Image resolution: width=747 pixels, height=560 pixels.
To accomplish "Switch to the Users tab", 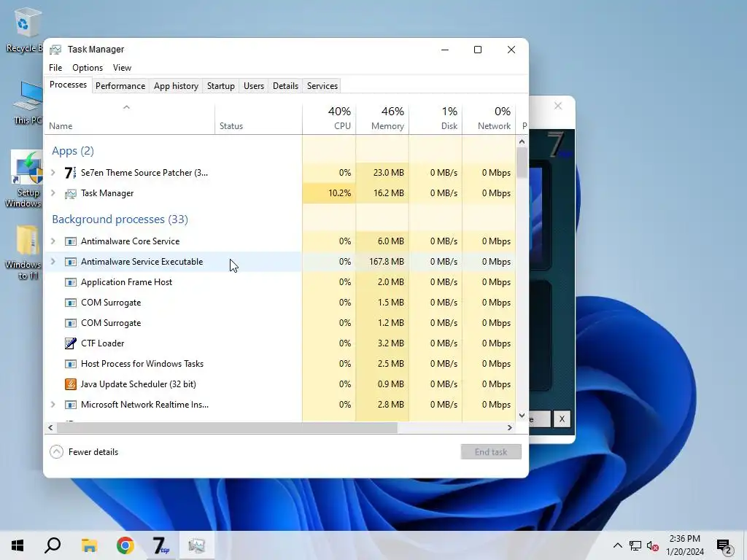I will [253, 86].
